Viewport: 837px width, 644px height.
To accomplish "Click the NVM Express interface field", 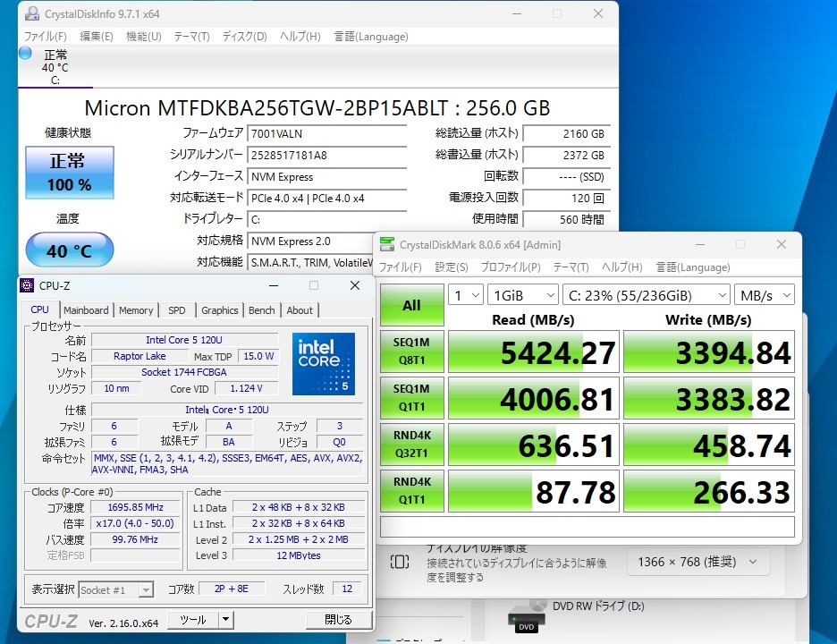I will pos(326,177).
